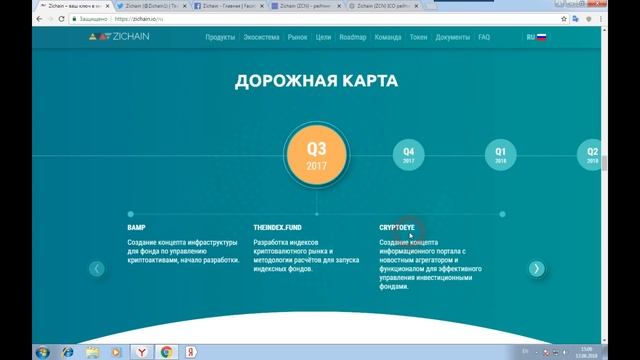Image resolution: width=640 pixels, height=360 pixels.
Task: Open Продукты menu item
Action: pos(220,37)
